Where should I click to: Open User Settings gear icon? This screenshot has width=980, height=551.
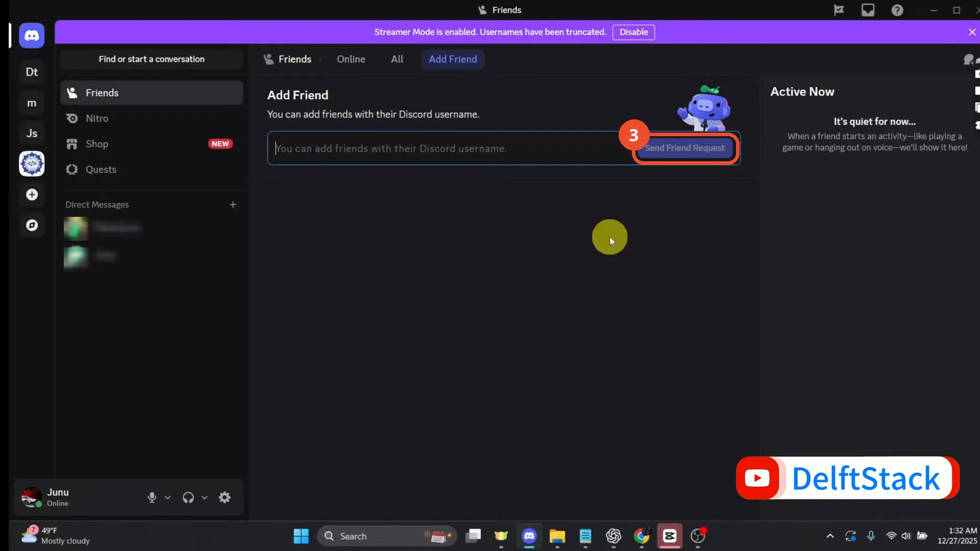coord(225,497)
